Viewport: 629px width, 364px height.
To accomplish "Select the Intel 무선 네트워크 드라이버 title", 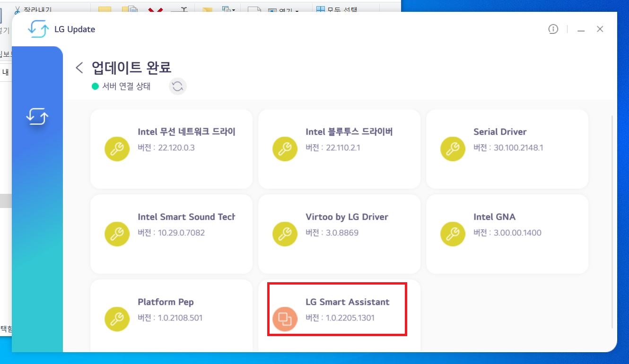I will pos(186,132).
